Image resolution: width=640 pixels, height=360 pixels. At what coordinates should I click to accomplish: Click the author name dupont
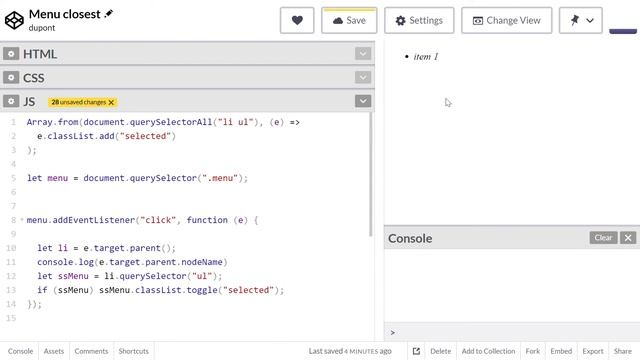(42, 28)
